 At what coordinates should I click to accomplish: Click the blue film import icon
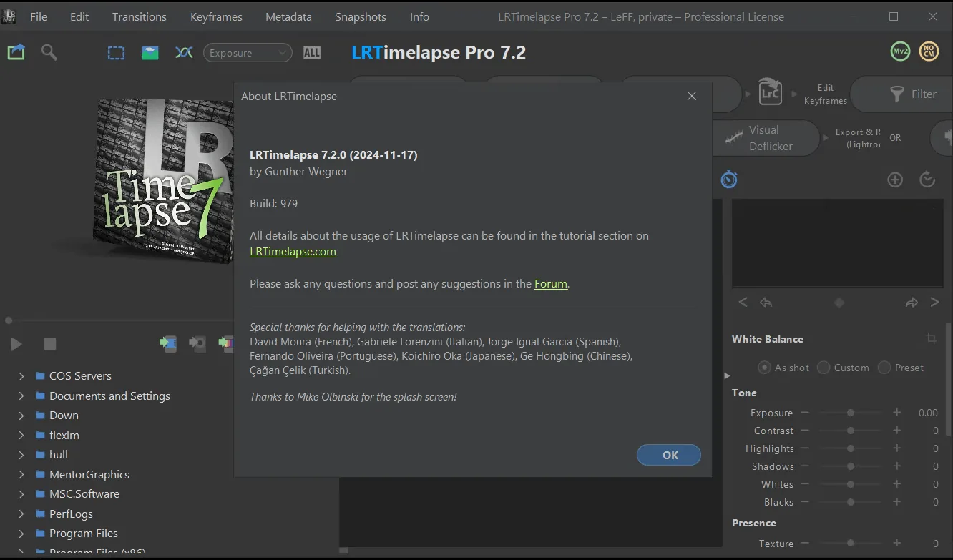pyautogui.click(x=167, y=344)
